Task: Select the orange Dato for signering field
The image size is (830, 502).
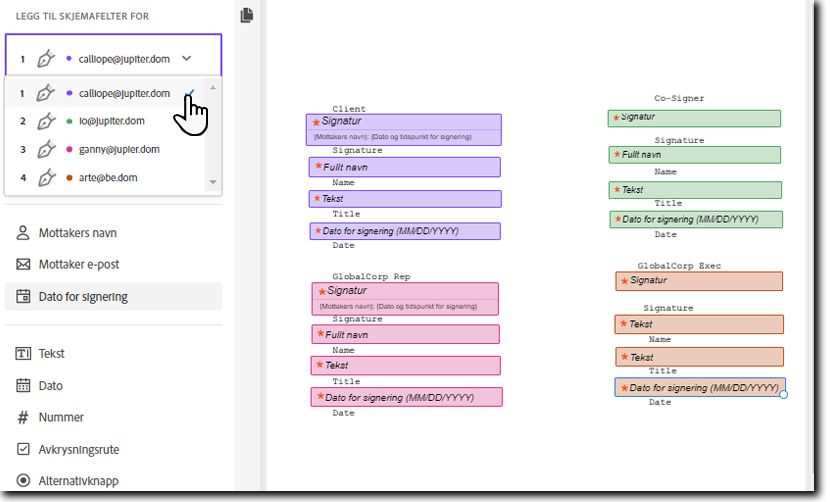Action: (700, 388)
